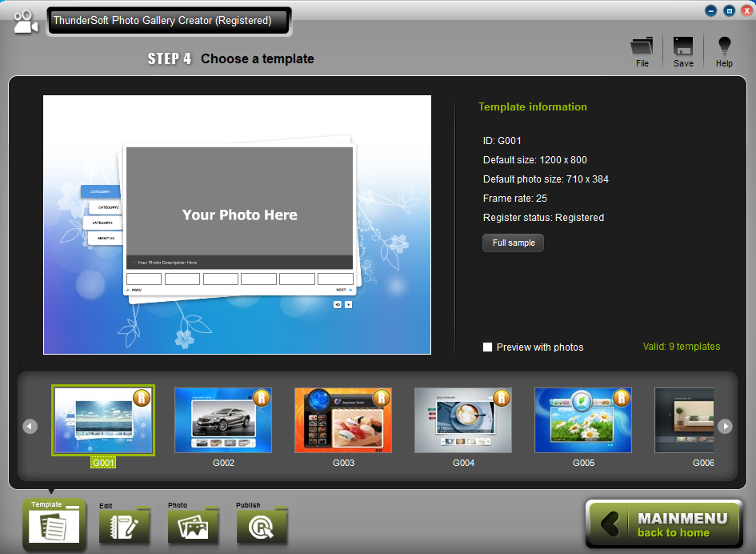Screen dimensions: 756x554
Task: Click the G001 label text
Action: [x=103, y=463]
